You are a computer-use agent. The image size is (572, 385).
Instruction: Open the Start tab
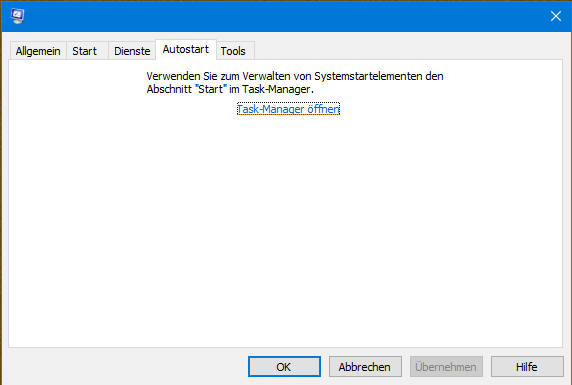(x=85, y=51)
